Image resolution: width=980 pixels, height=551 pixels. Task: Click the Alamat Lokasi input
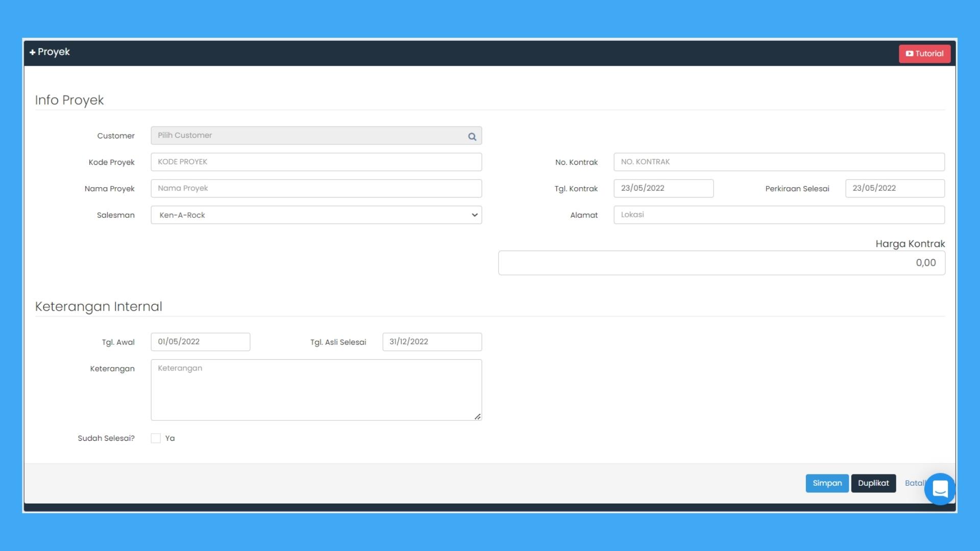pyautogui.click(x=779, y=215)
